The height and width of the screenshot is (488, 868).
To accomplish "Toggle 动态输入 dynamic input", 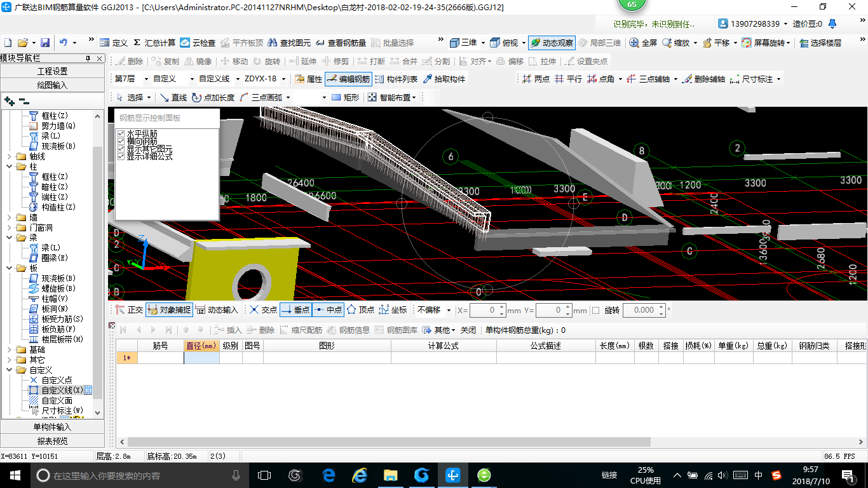I will coord(217,310).
